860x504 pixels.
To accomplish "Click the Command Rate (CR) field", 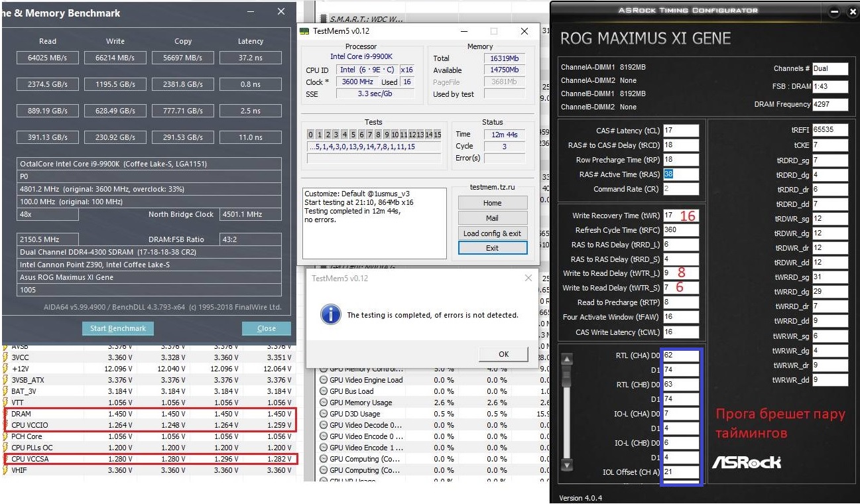I will point(680,189).
